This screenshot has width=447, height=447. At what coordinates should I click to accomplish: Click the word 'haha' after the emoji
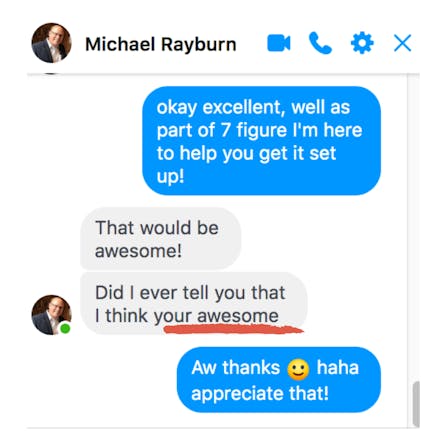pos(338,368)
